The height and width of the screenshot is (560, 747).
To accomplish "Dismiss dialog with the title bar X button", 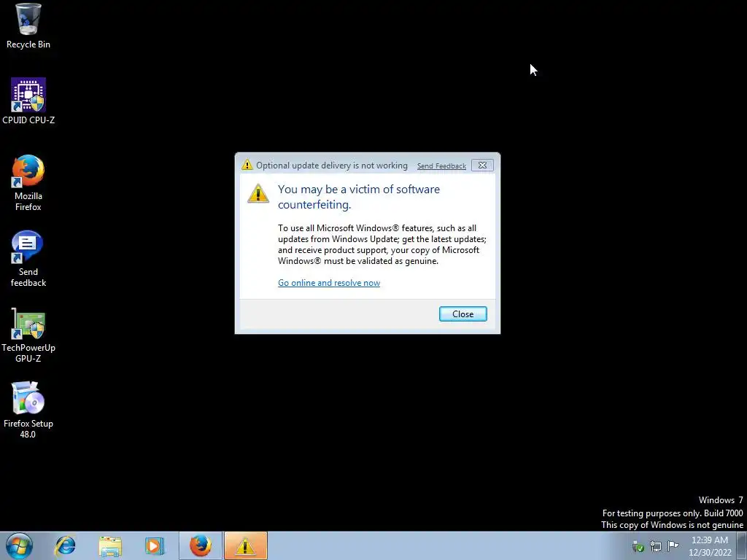I will (482, 166).
